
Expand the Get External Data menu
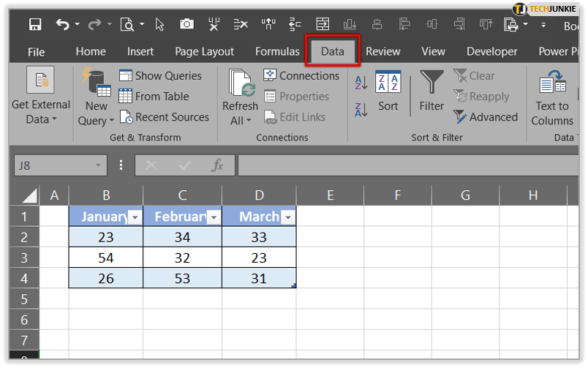(x=40, y=98)
